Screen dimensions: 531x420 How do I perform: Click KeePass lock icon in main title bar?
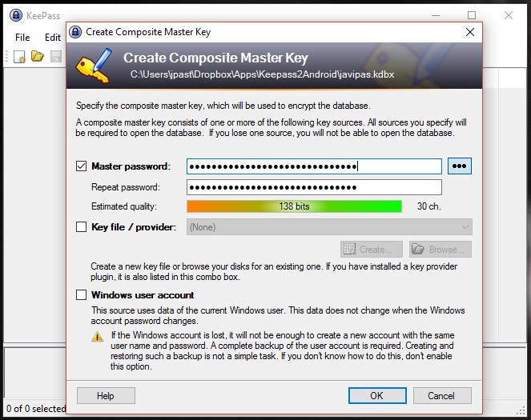click(15, 15)
